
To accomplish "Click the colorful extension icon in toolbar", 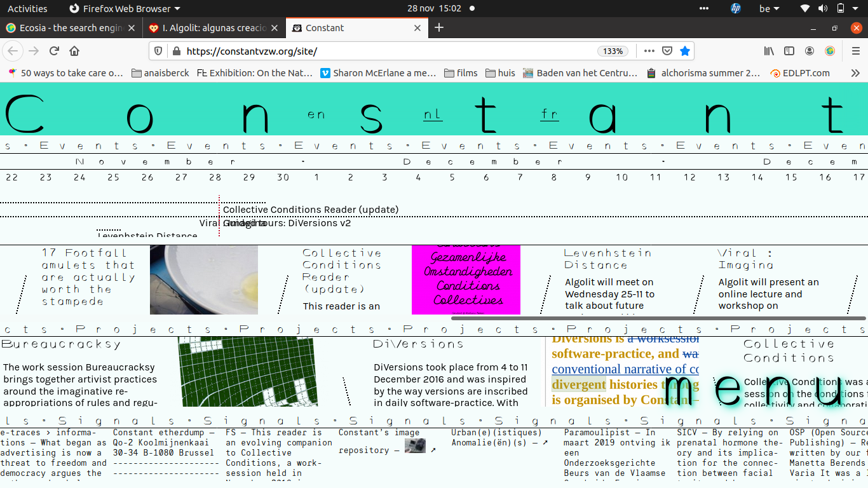I will pyautogui.click(x=830, y=51).
